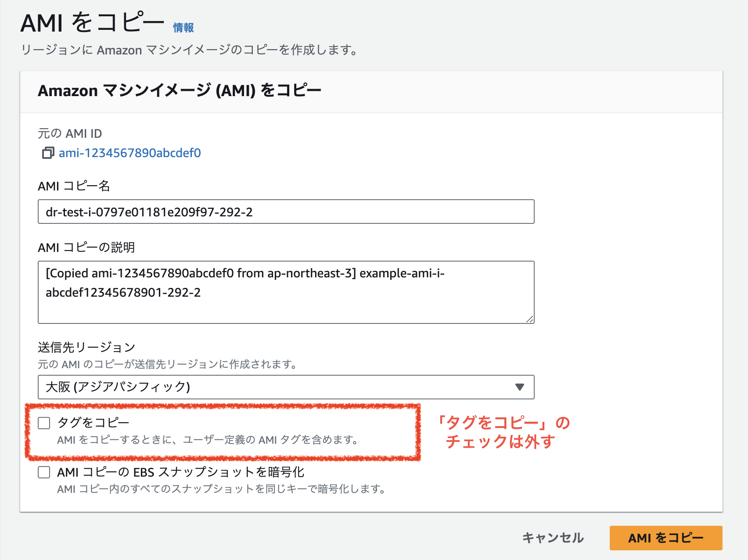The width and height of the screenshot is (748, 560).
Task: Open the 送信先リージョン destination region dropdown
Action: click(x=286, y=387)
